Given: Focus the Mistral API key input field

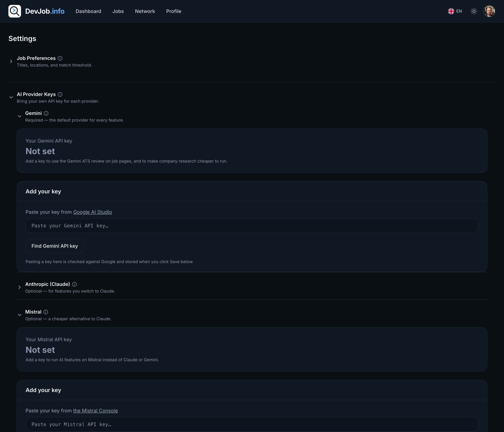Looking at the screenshot, I should [x=252, y=424].
